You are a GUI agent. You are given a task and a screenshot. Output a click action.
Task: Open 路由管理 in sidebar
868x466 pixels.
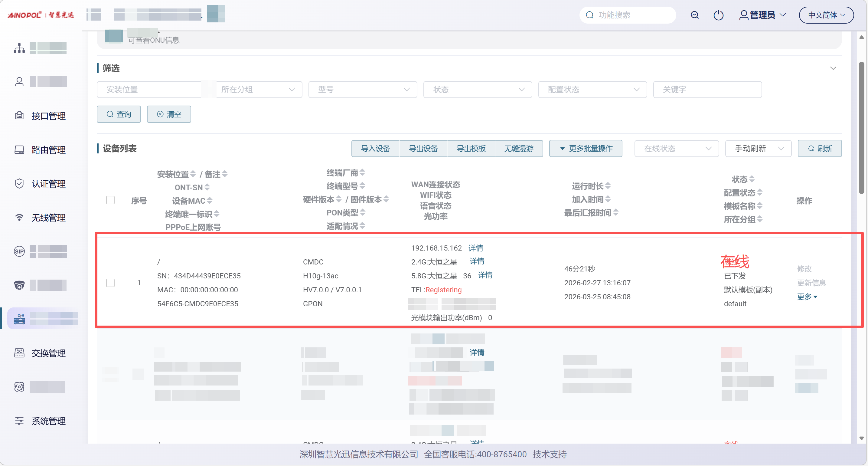pos(48,150)
